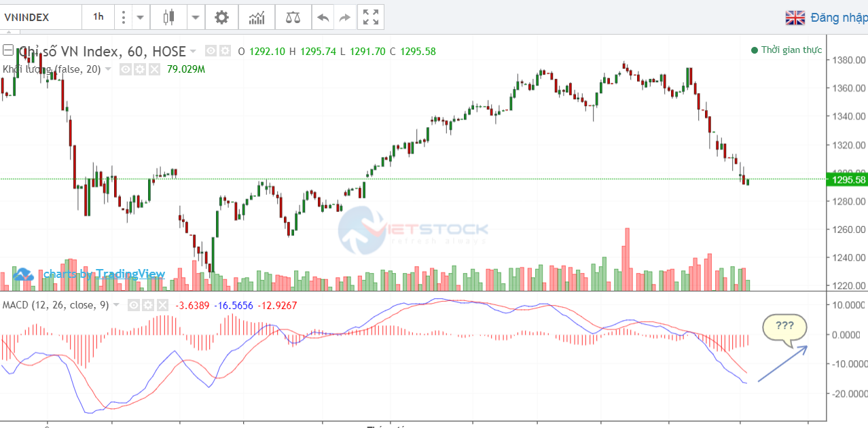Expand the chart style dropdown arrow
868x428 pixels.
tap(196, 18)
